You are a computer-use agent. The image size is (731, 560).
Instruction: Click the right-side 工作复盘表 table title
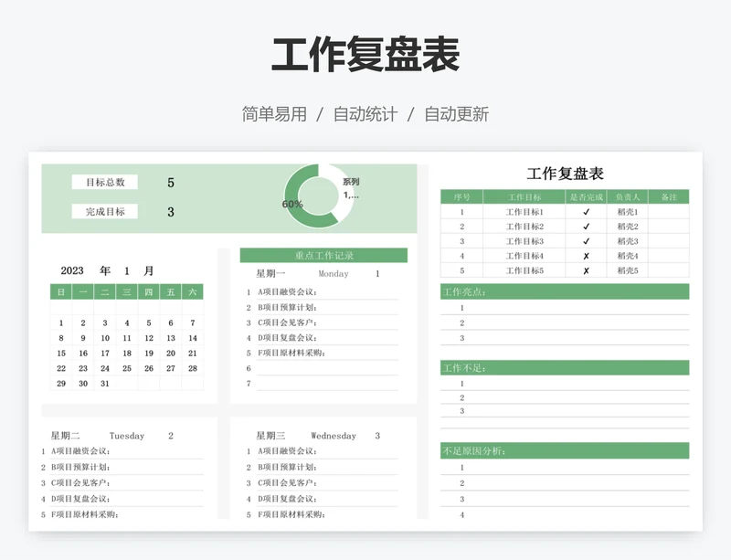(565, 174)
